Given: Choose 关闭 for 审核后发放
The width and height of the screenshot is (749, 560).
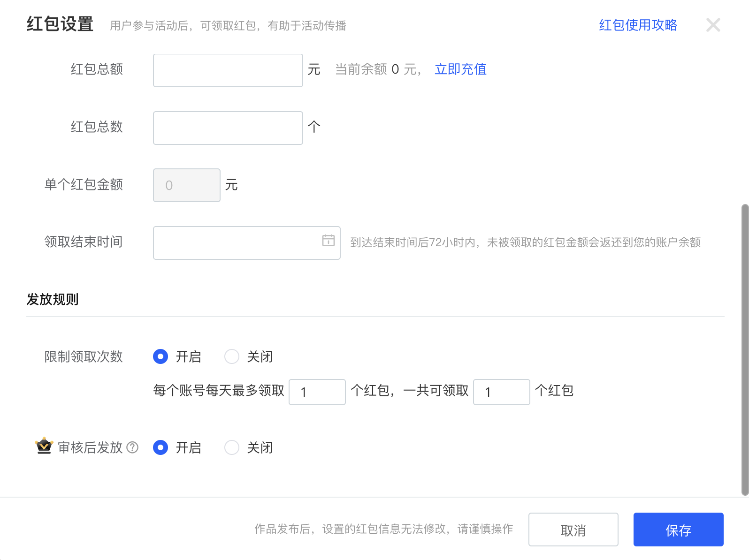Looking at the screenshot, I should (232, 448).
